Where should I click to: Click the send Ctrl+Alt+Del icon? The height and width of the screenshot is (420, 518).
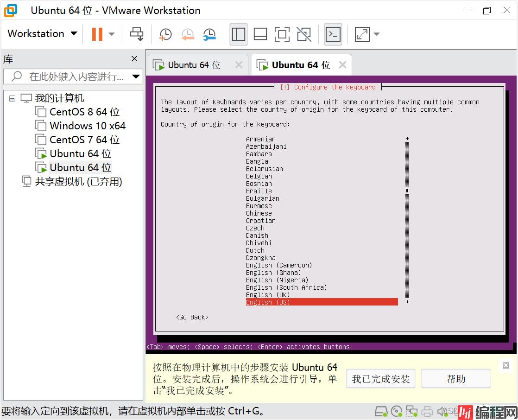[x=137, y=34]
